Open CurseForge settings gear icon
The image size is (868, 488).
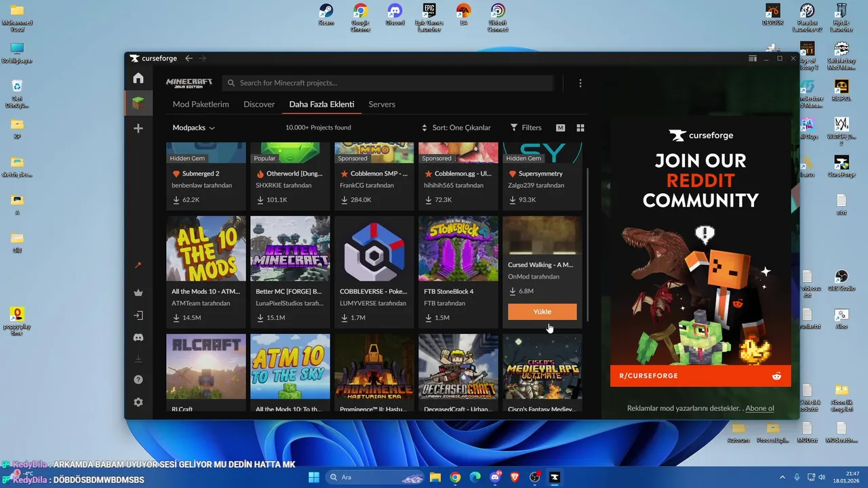coord(138,402)
